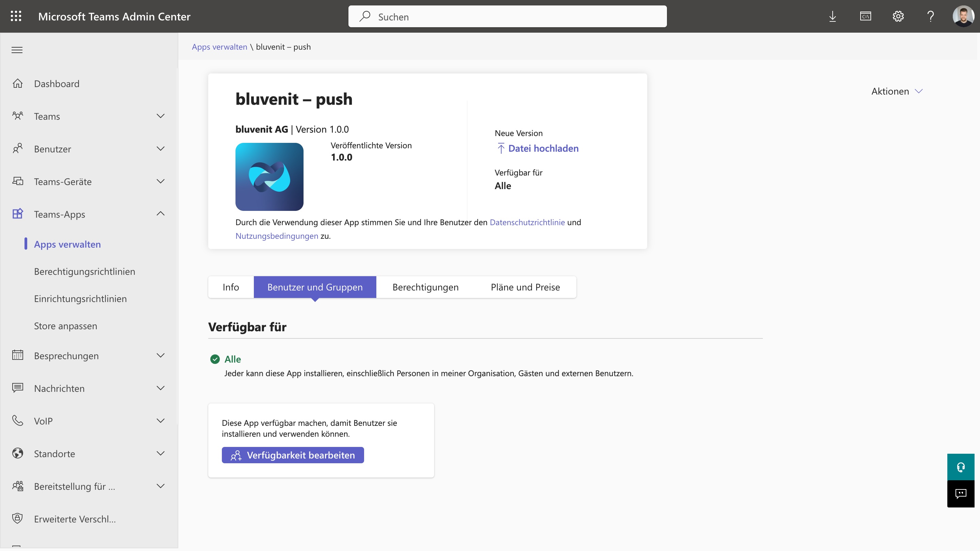This screenshot has height=551, width=980.
Task: Expand the VoIP chevron
Action: [161, 421]
